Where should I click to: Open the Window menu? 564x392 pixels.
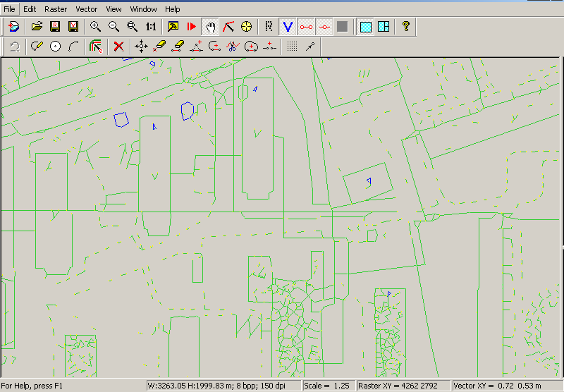(x=144, y=9)
